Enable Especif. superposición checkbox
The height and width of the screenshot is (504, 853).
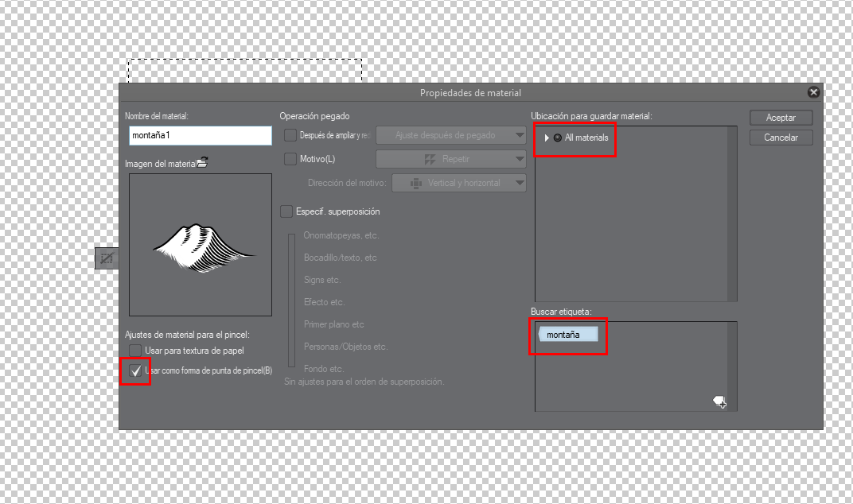[x=286, y=211]
